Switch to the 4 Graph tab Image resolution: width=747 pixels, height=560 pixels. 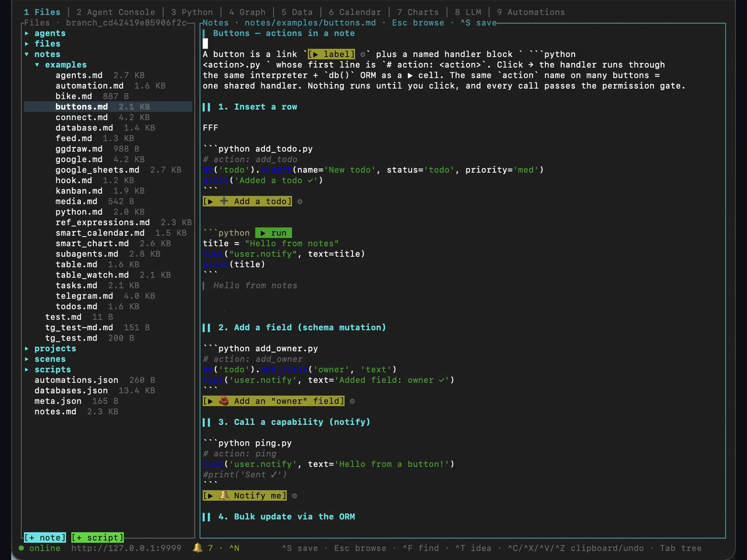tap(247, 12)
